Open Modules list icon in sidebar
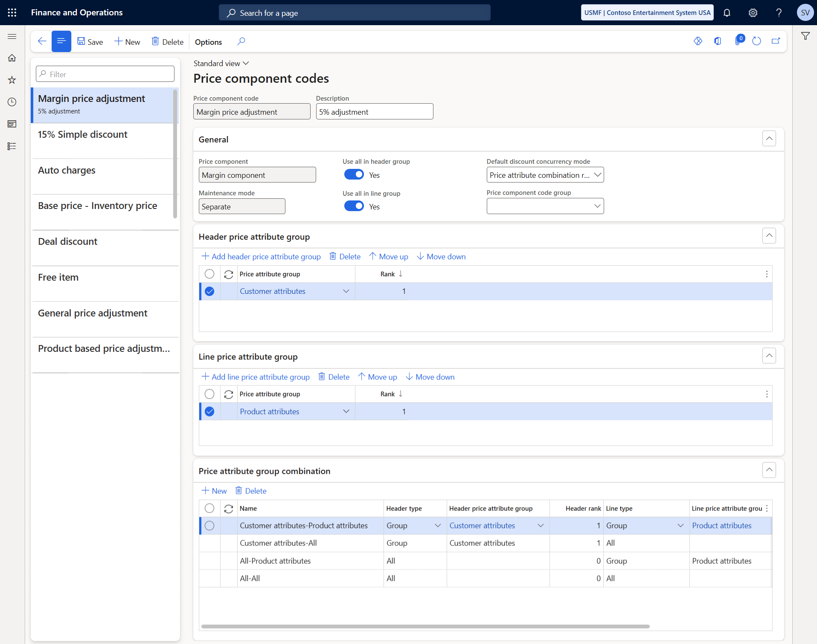 click(12, 146)
